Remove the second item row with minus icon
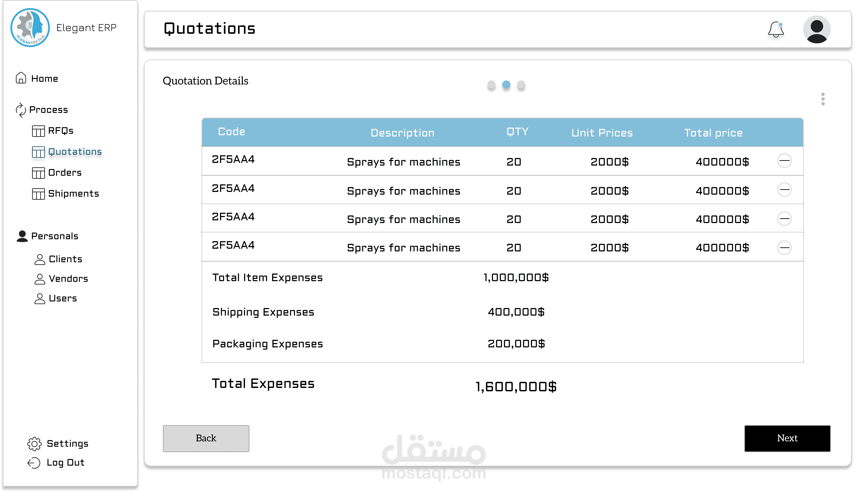This screenshot has height=492, width=868. tap(784, 190)
